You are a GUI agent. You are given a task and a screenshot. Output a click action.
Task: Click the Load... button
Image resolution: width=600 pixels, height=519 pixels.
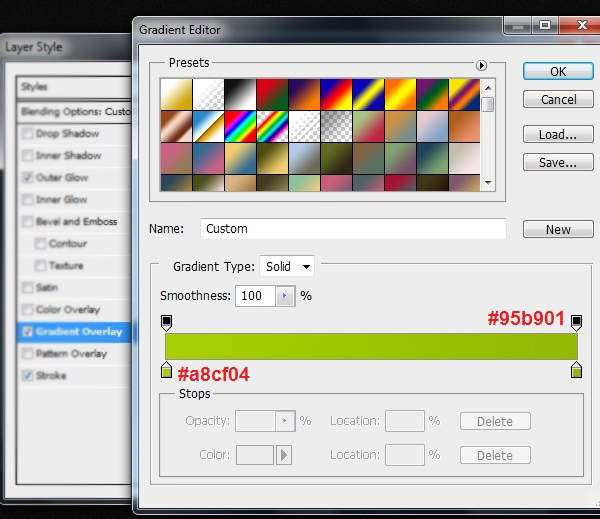(x=557, y=135)
